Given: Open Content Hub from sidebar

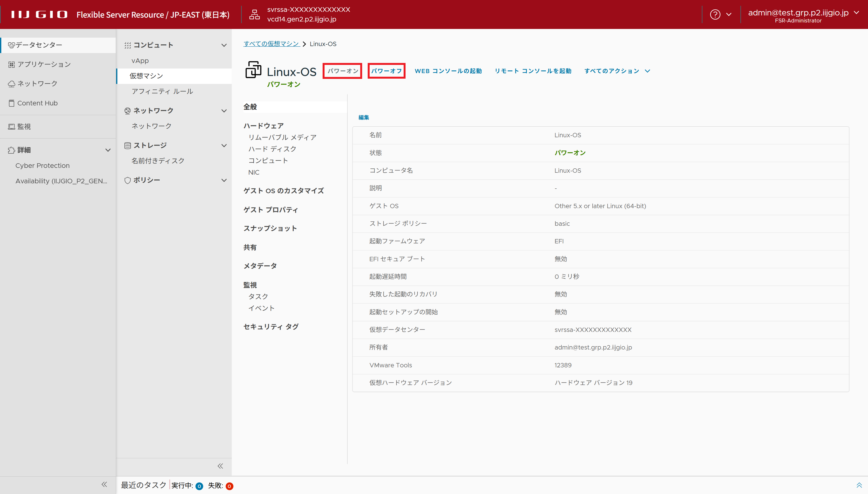Looking at the screenshot, I should 37,103.
